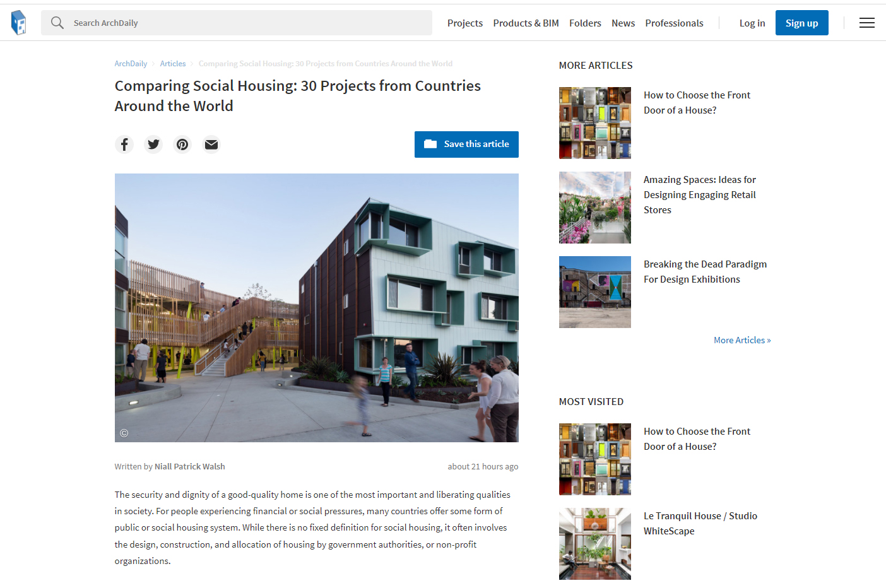Click the More Articles link

point(742,340)
